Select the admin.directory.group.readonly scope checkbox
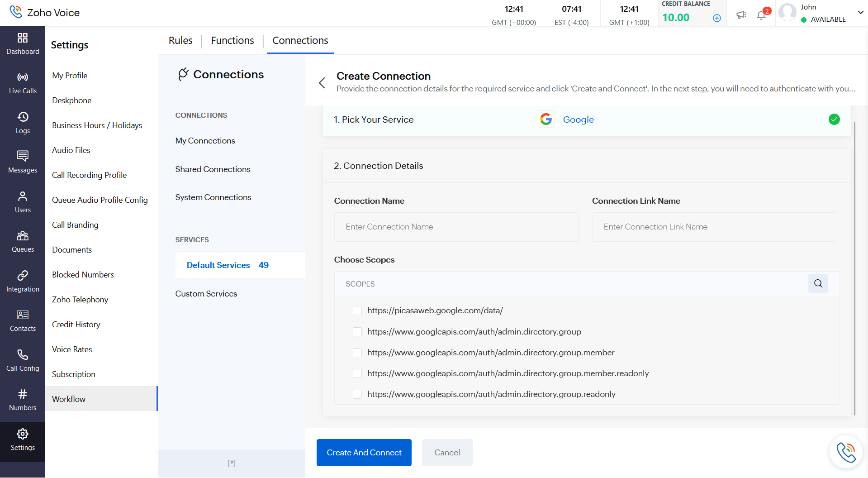The image size is (868, 478). pos(357,394)
